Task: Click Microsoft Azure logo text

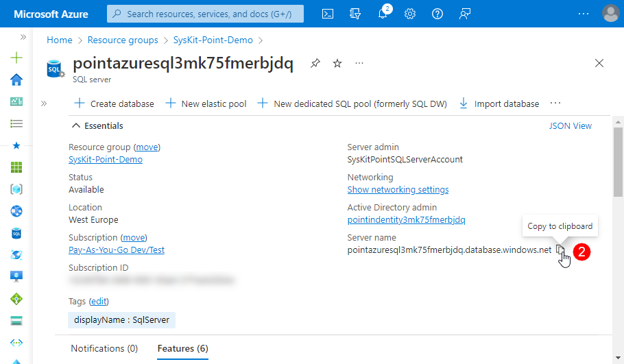Action: (x=51, y=14)
